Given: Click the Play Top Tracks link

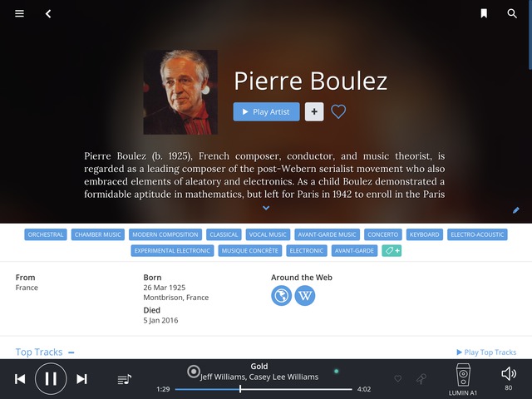Looking at the screenshot, I should point(486,352).
